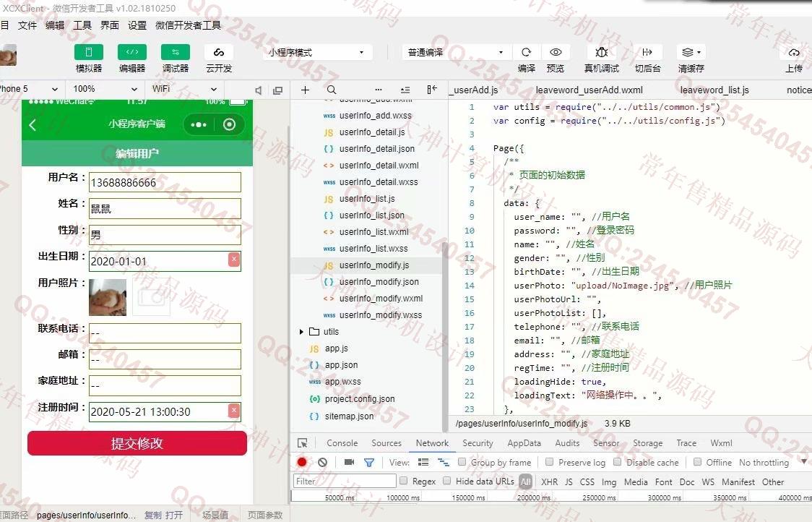This screenshot has width=812, height=522.
Task: Toggle the Debugger (调试器) panel button
Action: pyautogui.click(x=176, y=52)
